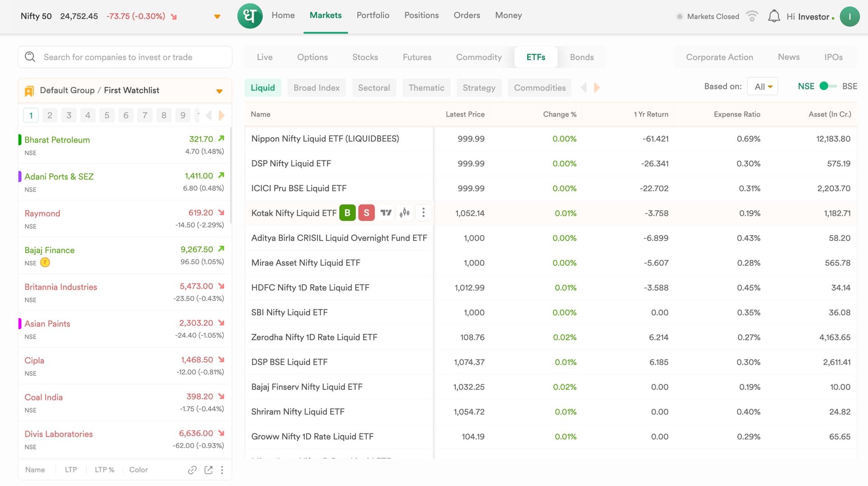Screen dimensions: 868x486
Task: Switch to watchlist number 9
Action: point(183,115)
